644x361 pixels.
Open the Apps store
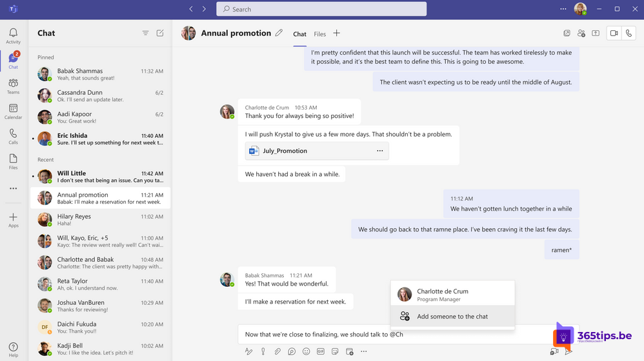coord(13,220)
